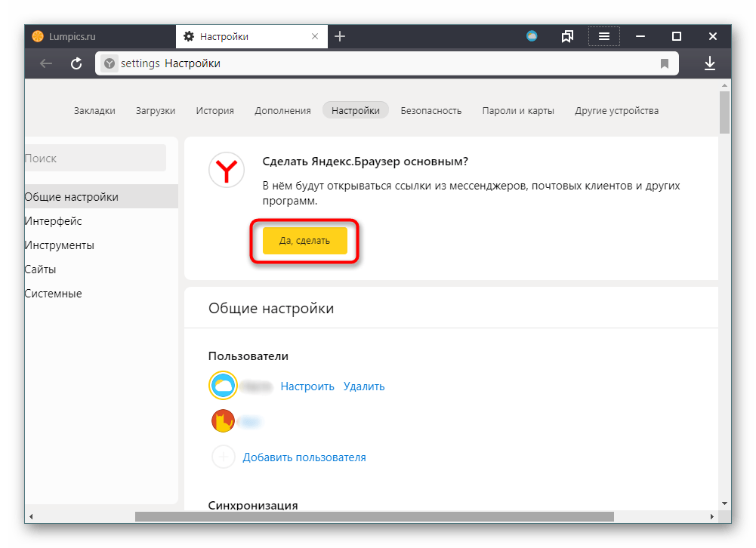The width and height of the screenshot is (756, 548).
Task: Open the Безопасность section
Action: pyautogui.click(x=431, y=111)
